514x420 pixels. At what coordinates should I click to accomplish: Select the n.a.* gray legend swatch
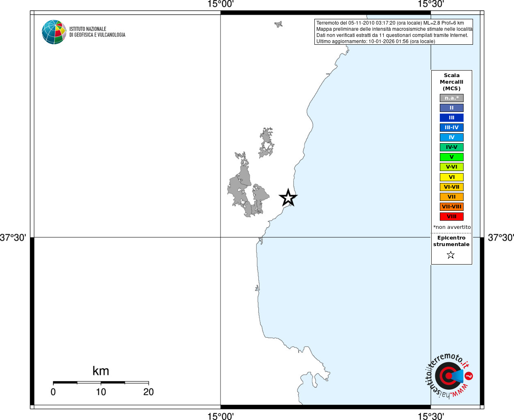(x=452, y=98)
